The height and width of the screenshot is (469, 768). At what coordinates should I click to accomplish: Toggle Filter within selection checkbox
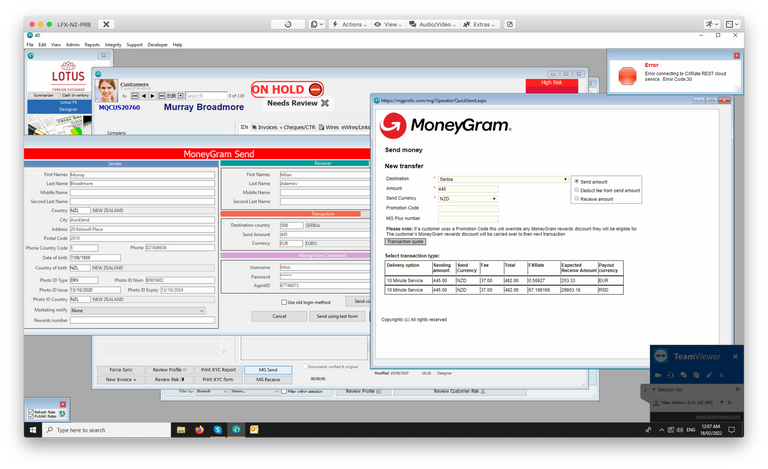[x=284, y=391]
